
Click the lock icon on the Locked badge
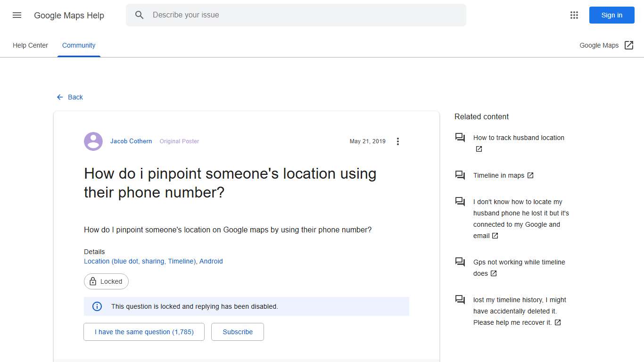click(x=93, y=281)
